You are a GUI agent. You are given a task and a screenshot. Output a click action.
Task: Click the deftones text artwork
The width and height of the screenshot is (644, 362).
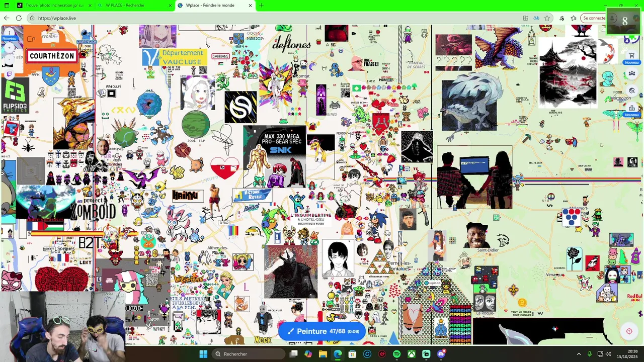click(x=291, y=44)
